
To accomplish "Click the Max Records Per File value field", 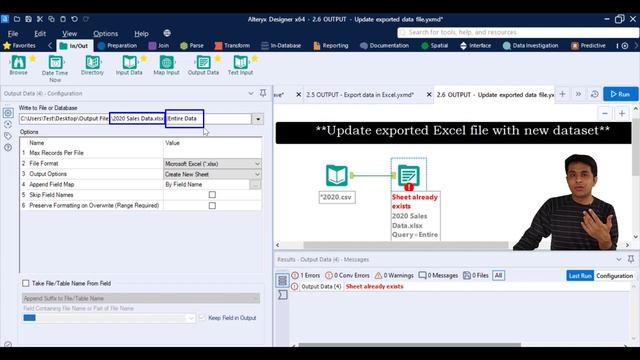I will tap(212, 153).
